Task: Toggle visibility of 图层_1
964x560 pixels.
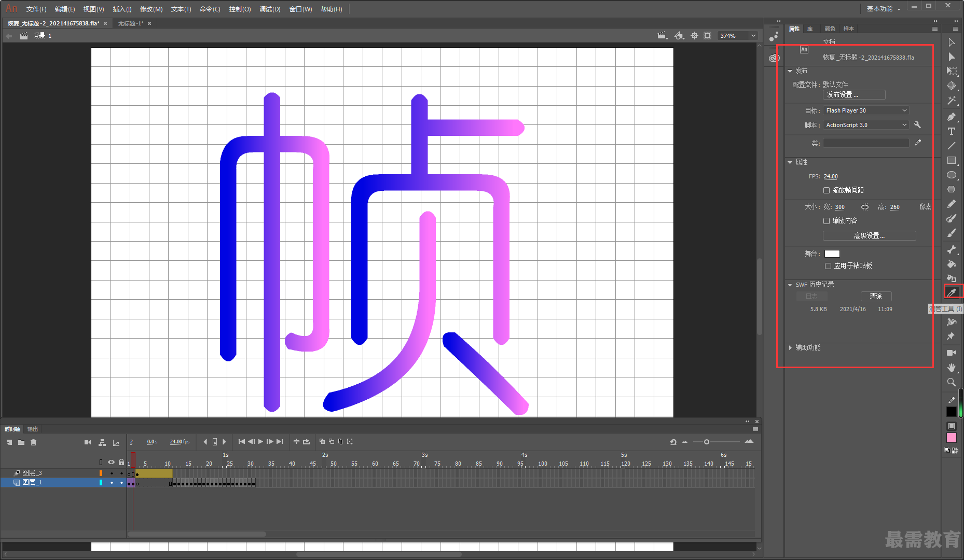Action: [111, 483]
